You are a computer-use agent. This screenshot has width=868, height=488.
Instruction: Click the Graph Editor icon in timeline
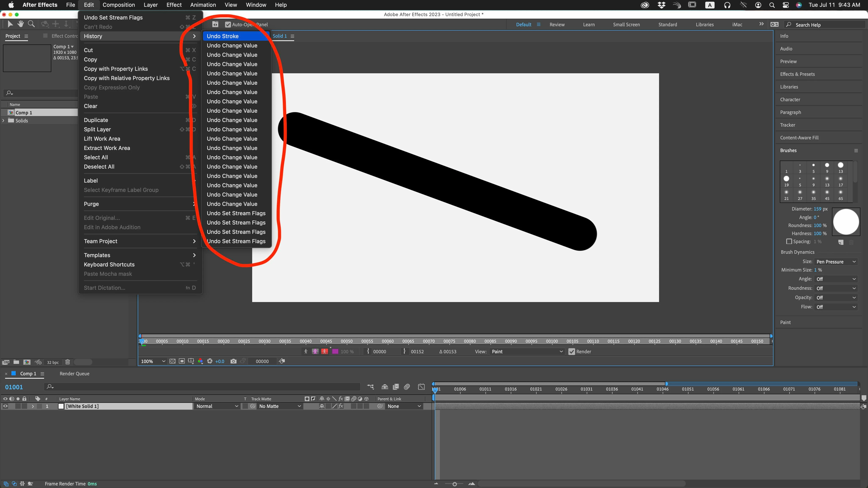click(421, 387)
